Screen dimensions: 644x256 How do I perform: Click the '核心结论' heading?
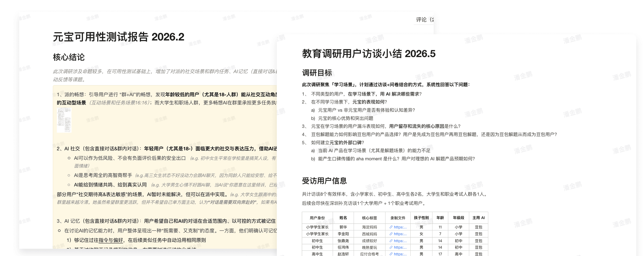pyautogui.click(x=69, y=57)
